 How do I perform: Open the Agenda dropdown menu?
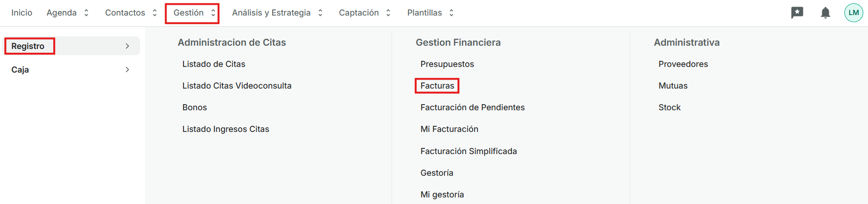(x=67, y=13)
